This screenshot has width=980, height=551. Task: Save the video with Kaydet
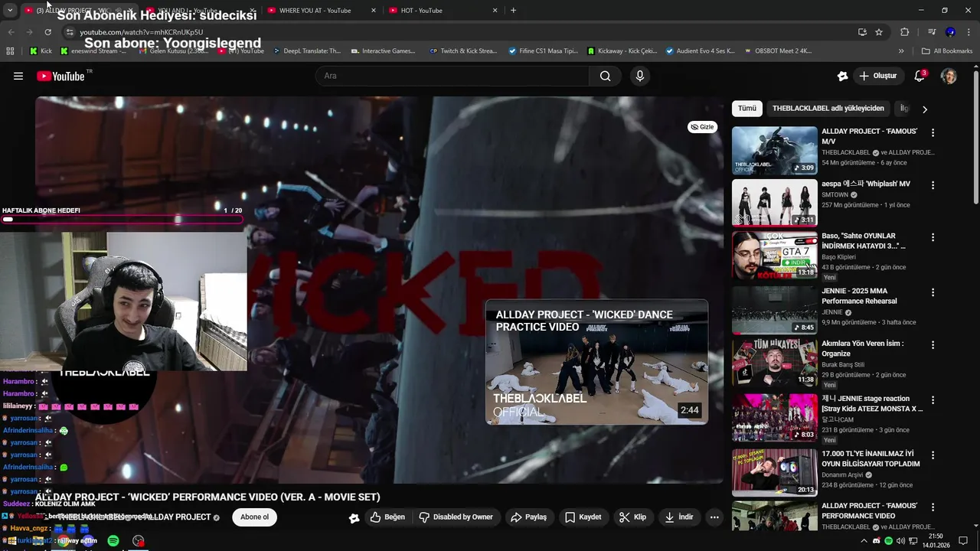pyautogui.click(x=583, y=517)
